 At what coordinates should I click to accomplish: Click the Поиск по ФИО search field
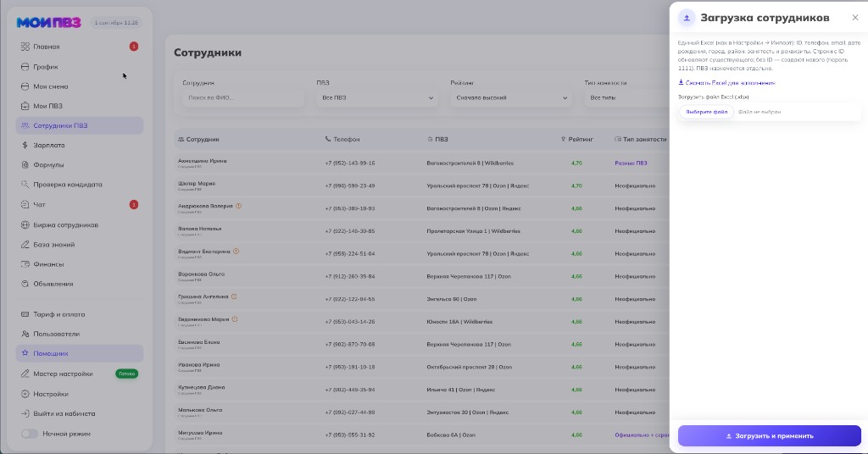(x=243, y=98)
